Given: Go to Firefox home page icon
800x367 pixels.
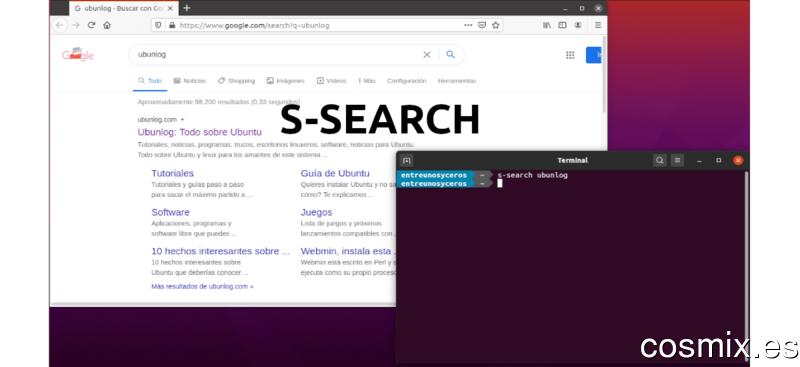Looking at the screenshot, I should click(107, 25).
